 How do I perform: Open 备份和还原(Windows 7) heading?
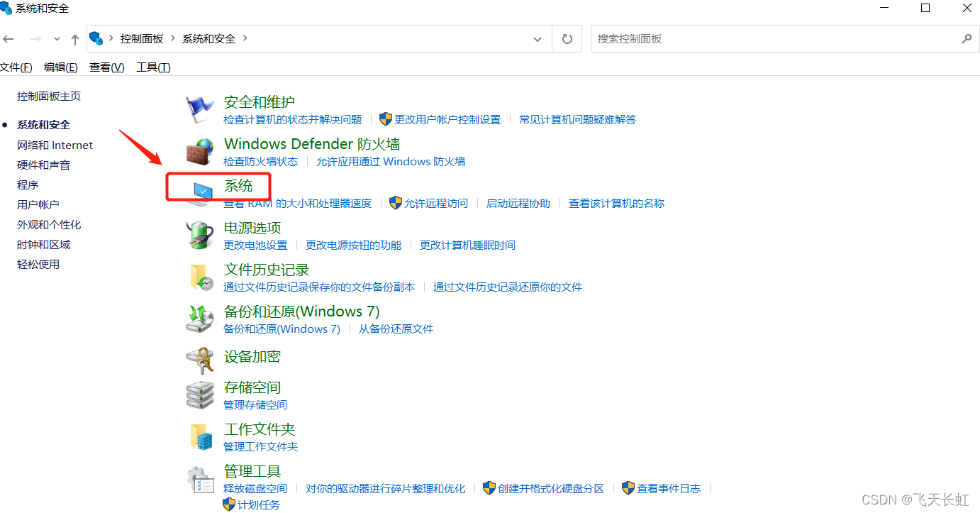(x=302, y=311)
